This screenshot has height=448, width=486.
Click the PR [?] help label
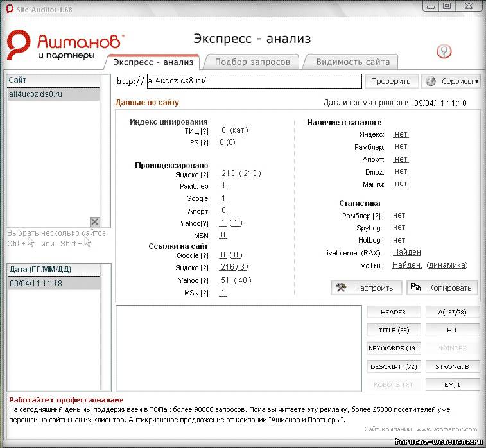pos(200,143)
